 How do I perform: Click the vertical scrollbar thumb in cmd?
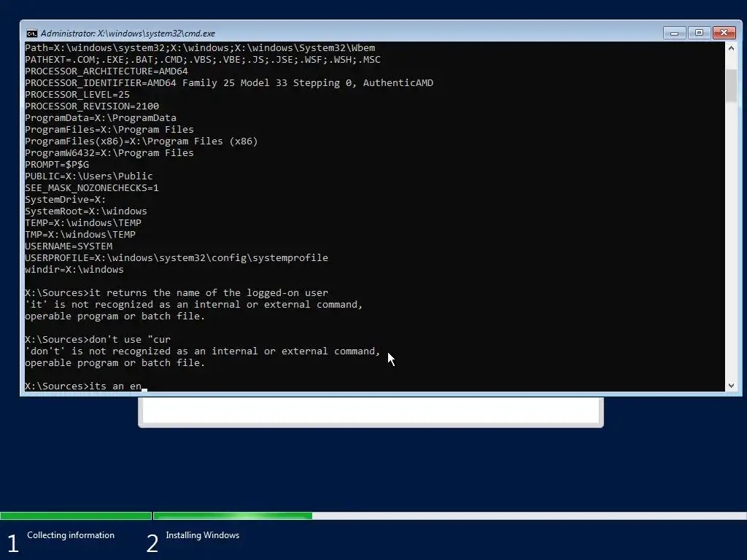point(731,86)
